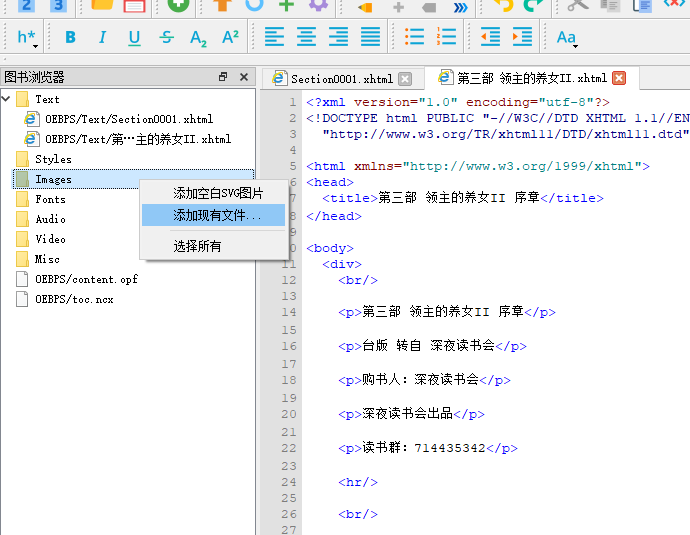The width and height of the screenshot is (690, 535).
Task: Apply italic formatting
Action: click(x=102, y=37)
